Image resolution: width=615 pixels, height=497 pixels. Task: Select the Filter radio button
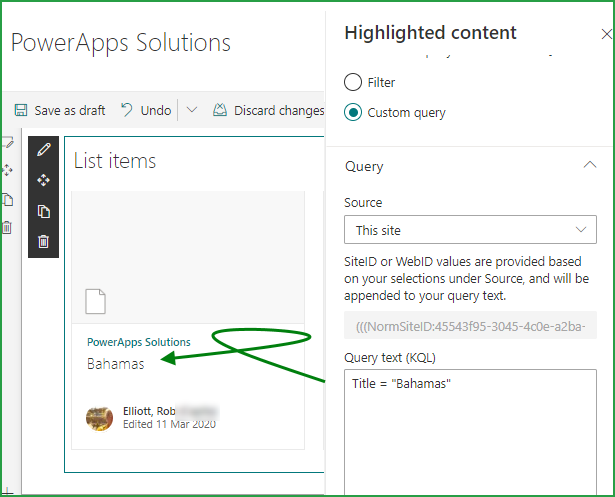pos(353,82)
